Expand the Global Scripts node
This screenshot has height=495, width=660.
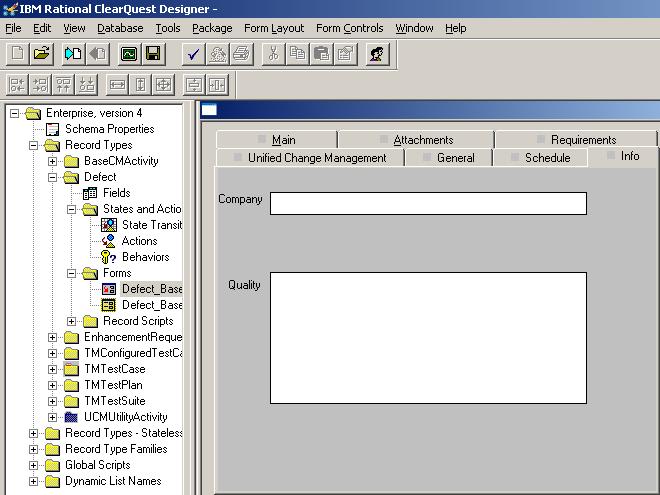[33, 465]
